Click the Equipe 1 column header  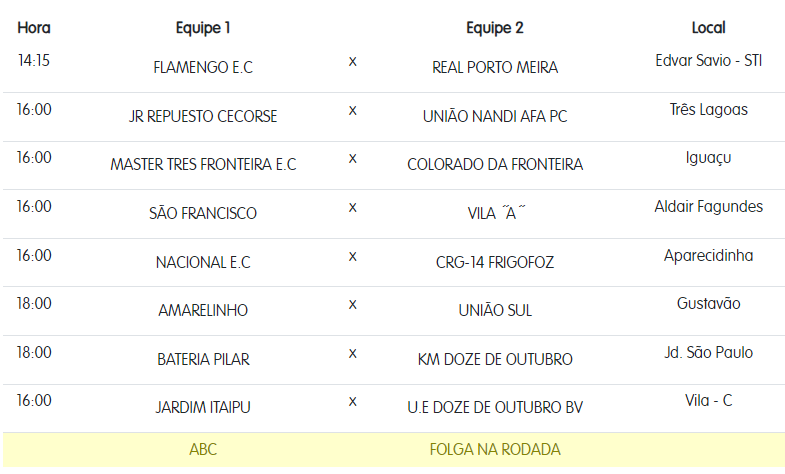(x=203, y=28)
